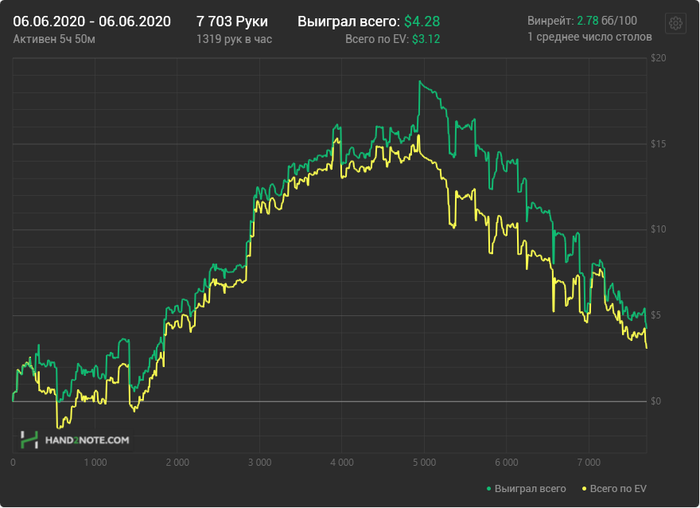The height and width of the screenshot is (508, 700).
Task: Toggle the green 'Выиграл всего' legend entry
Action: (x=526, y=489)
